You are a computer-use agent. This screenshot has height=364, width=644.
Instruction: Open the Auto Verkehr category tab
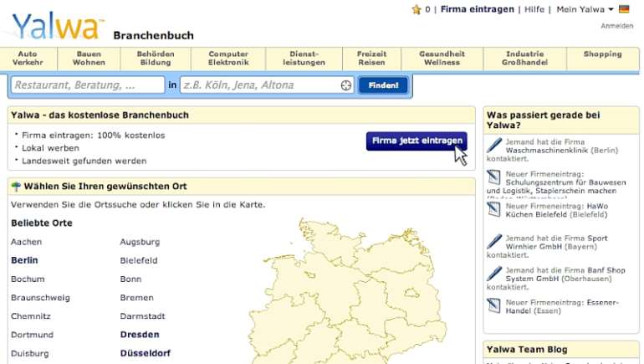point(28,59)
